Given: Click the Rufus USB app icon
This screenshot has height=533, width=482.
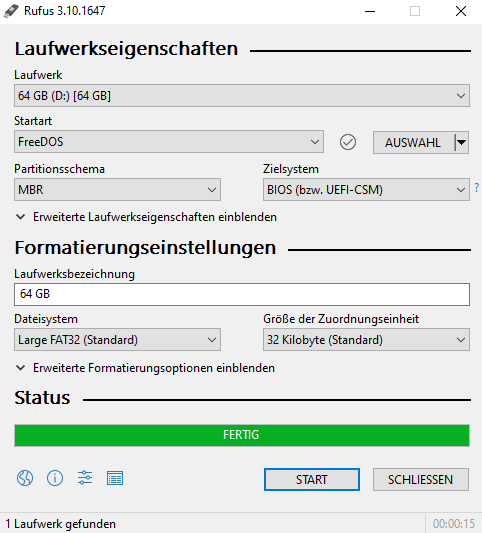Looking at the screenshot, I should tap(11, 11).
